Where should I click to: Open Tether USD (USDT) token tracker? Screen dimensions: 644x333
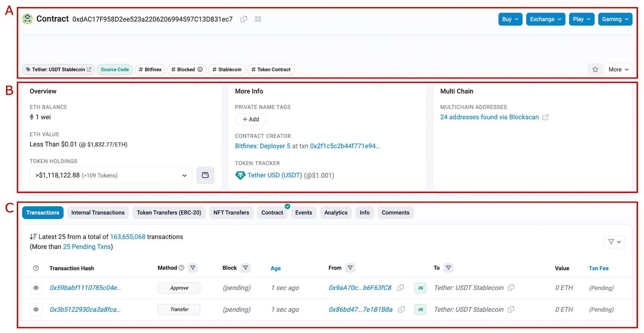coord(275,176)
